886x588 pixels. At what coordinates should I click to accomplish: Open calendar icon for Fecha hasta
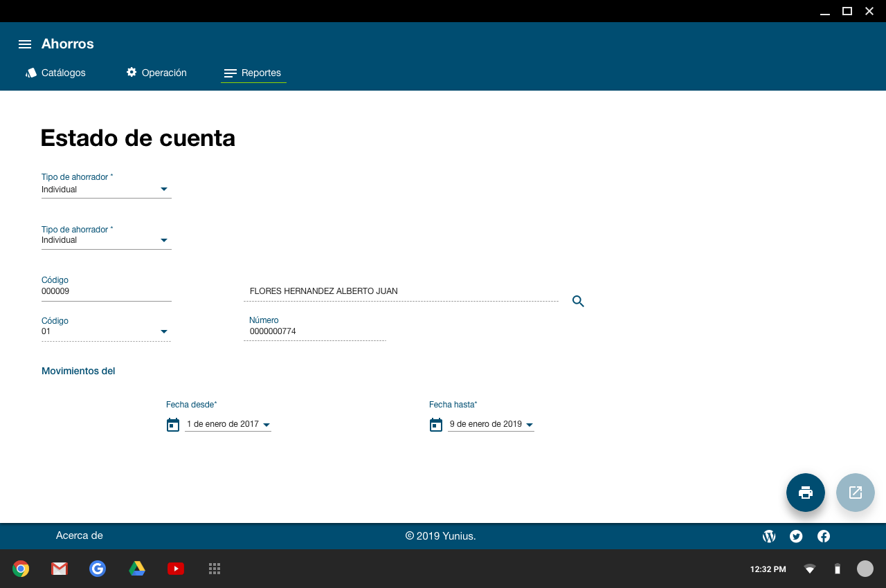click(436, 425)
